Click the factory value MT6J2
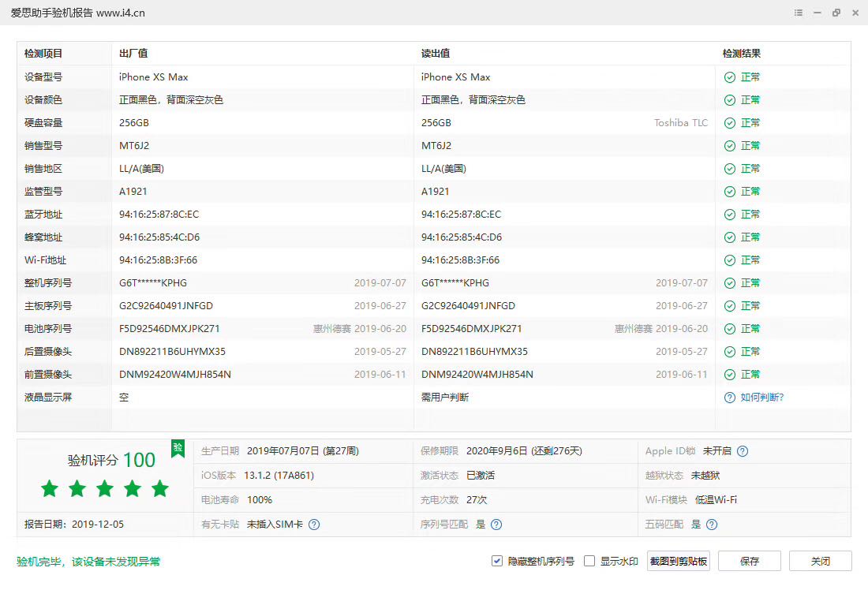 (134, 146)
